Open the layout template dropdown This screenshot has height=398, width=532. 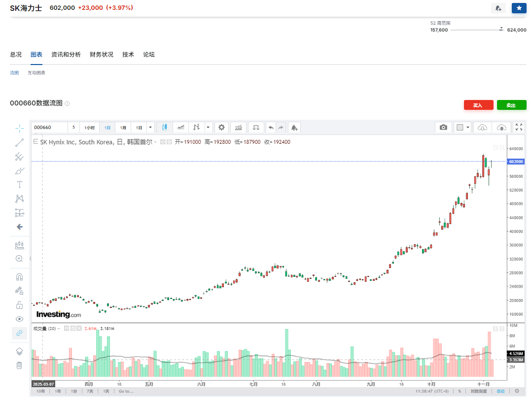coord(467,127)
